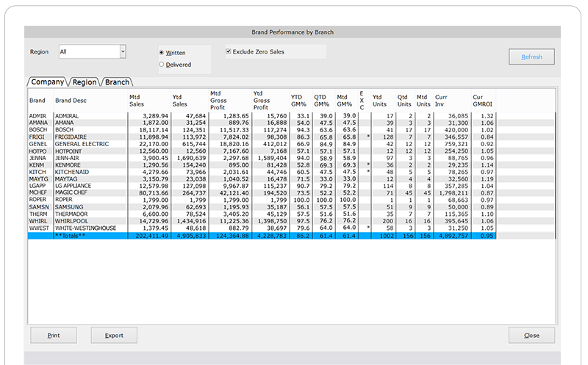Click Bosch Mtd Gross Profit 11,517.33
Viewport: 588px width, 365px height.
coord(234,130)
